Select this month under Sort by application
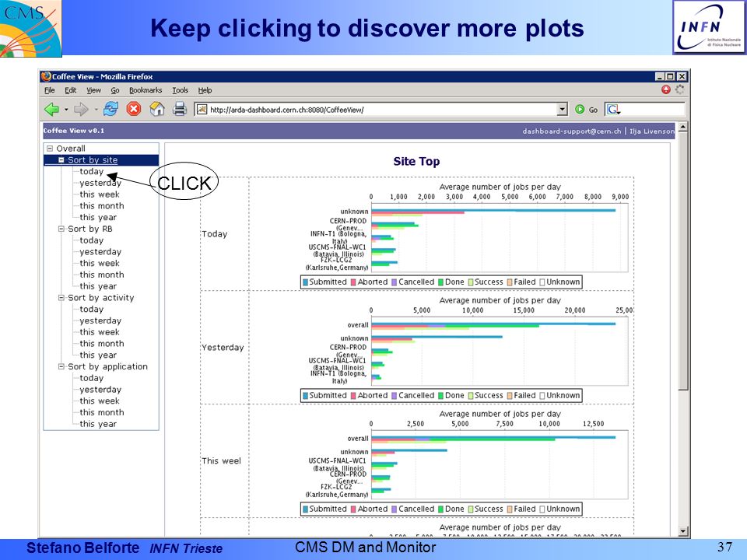Viewport: 747px width, 560px height. 101,412
